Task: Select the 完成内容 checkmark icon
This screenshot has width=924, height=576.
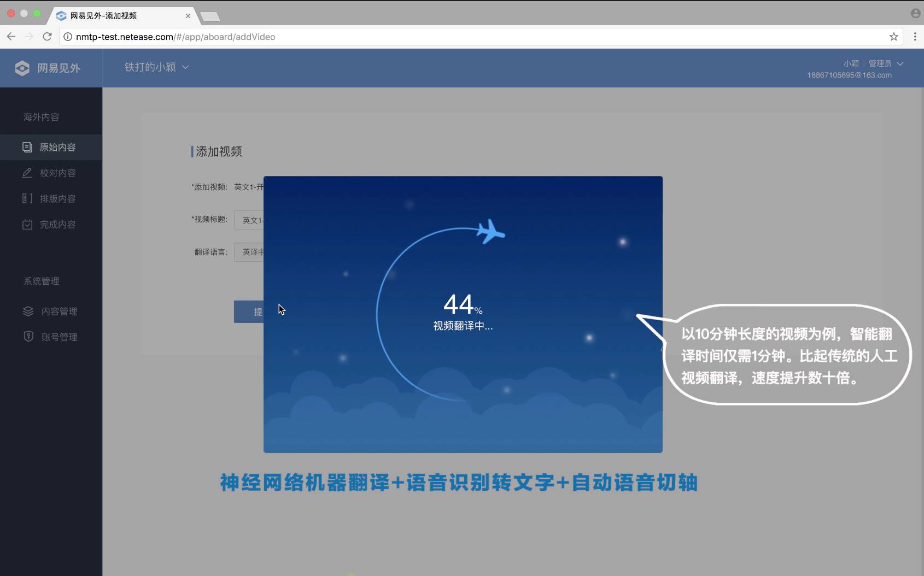Action: point(27,224)
